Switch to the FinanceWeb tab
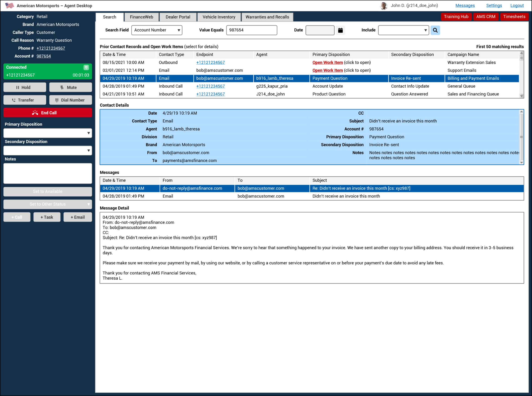532x396 pixels. (141, 17)
